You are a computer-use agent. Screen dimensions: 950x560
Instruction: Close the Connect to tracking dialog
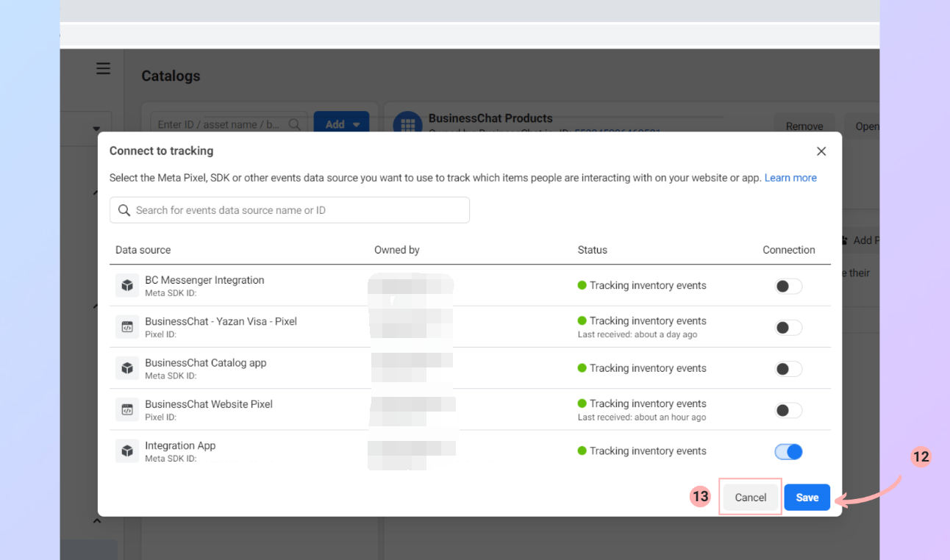[821, 151]
